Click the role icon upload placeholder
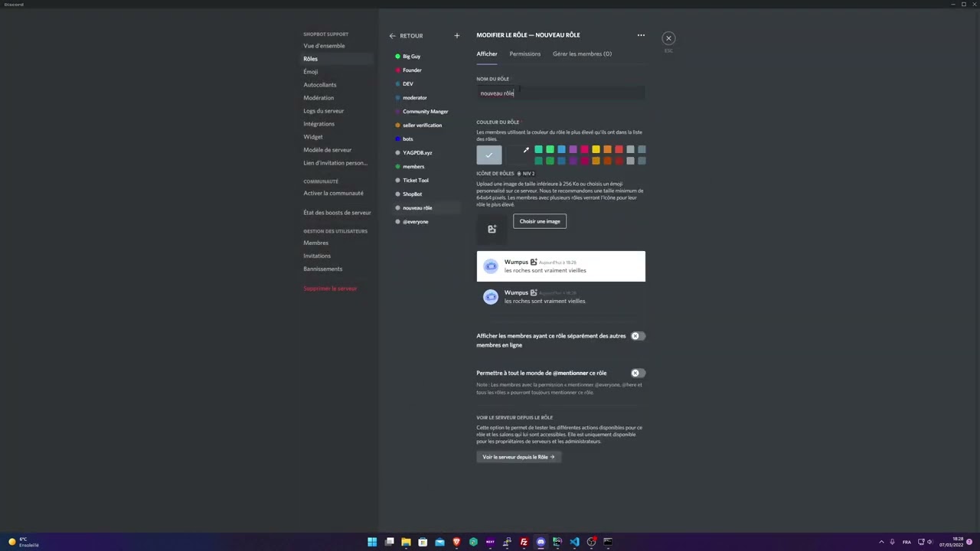Viewport: 980px width, 551px height. tap(492, 229)
